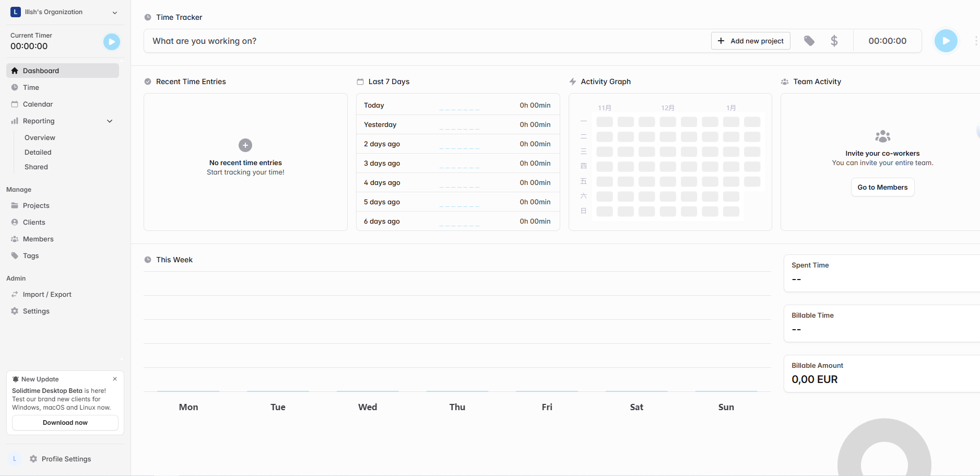Click the '6 days ago' row
The width and height of the screenshot is (980, 476).
click(x=458, y=221)
